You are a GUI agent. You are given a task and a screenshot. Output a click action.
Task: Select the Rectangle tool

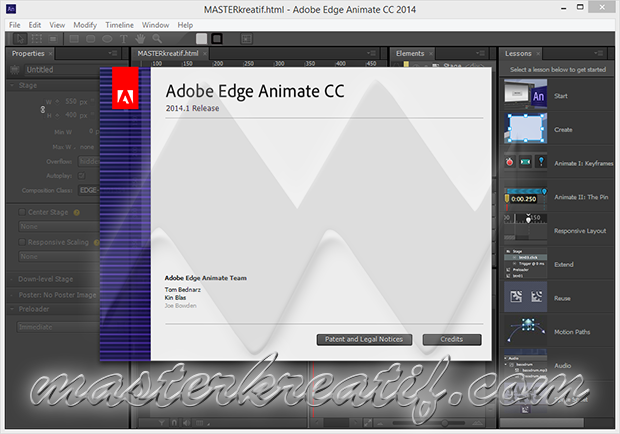pyautogui.click(x=74, y=39)
